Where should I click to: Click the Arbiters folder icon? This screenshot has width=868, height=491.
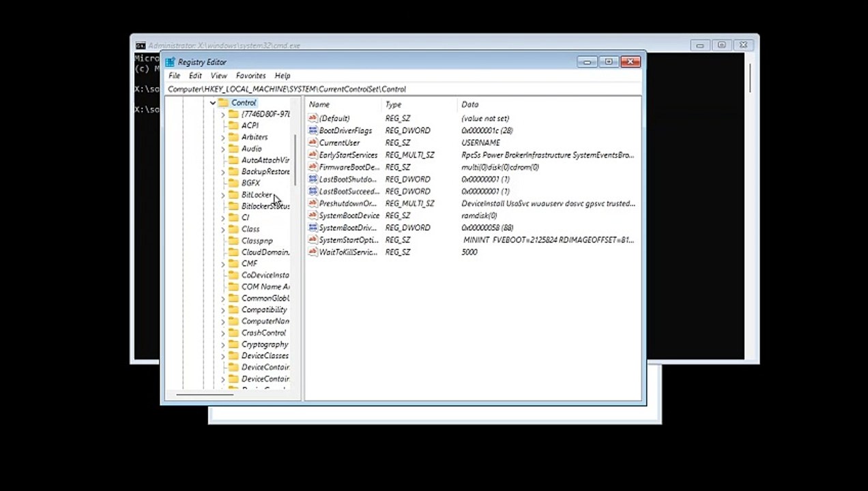tap(233, 137)
